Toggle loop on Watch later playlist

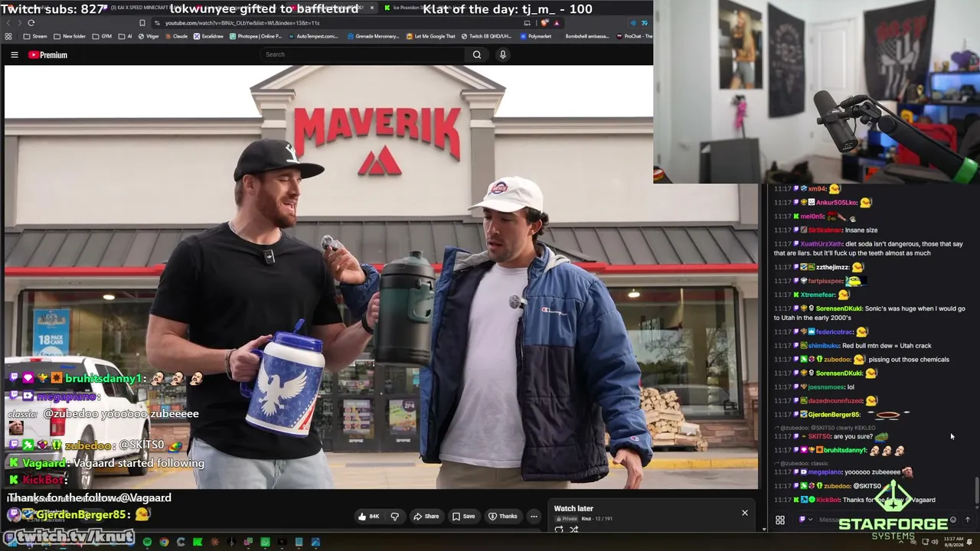(x=559, y=530)
